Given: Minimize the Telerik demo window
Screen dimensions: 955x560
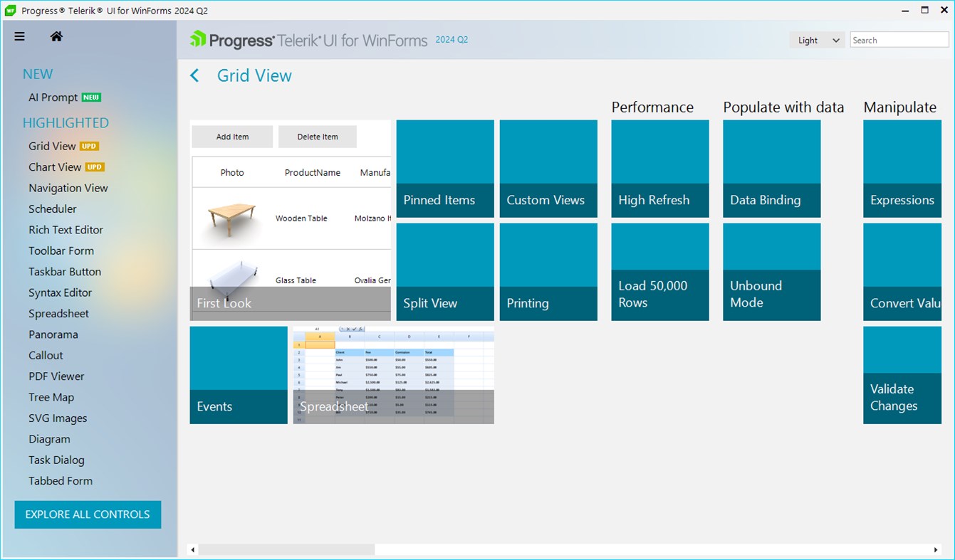Looking at the screenshot, I should point(905,11).
